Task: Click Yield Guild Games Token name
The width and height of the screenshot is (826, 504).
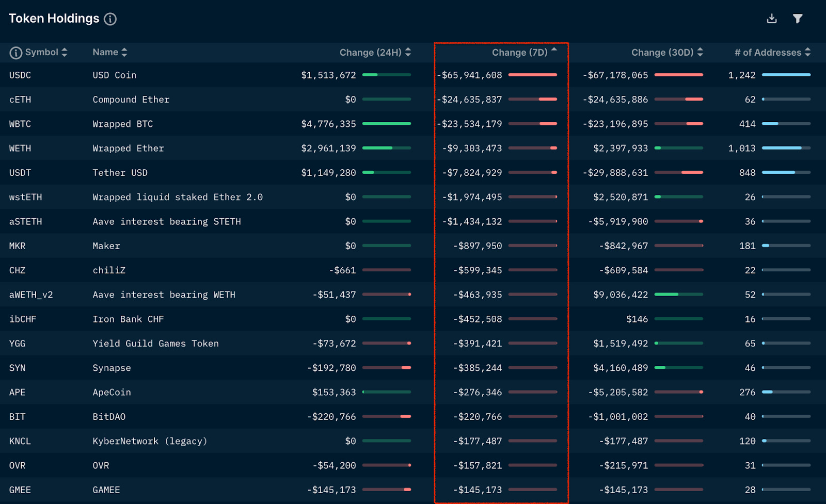Action: 156,344
